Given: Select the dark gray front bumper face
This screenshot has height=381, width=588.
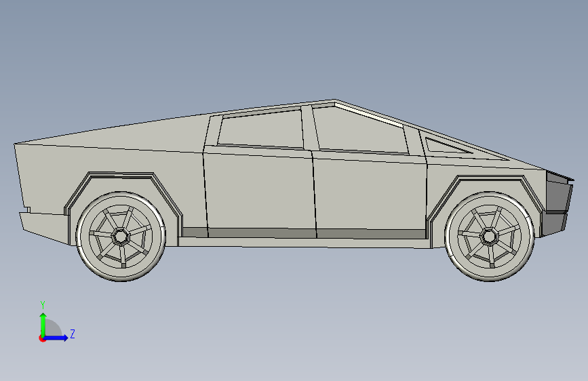Looking at the screenshot, I should [558, 197].
